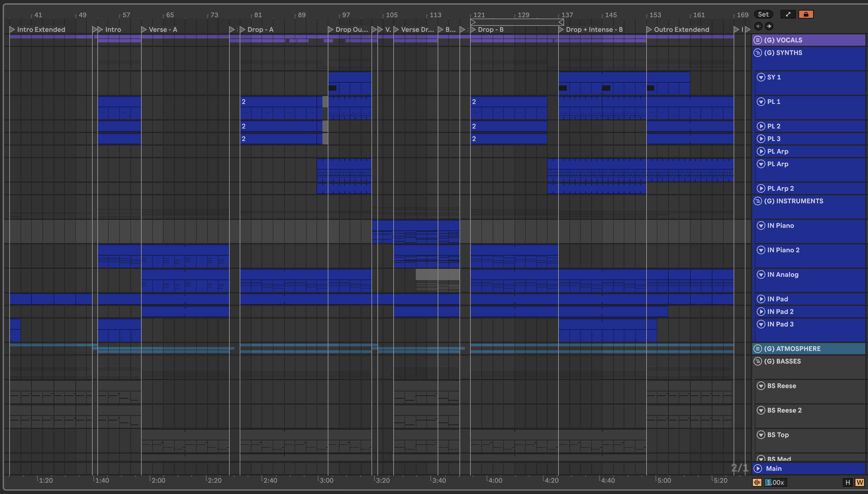The width and height of the screenshot is (868, 494).
Task: Toggle the H height optimize button
Action: [847, 482]
